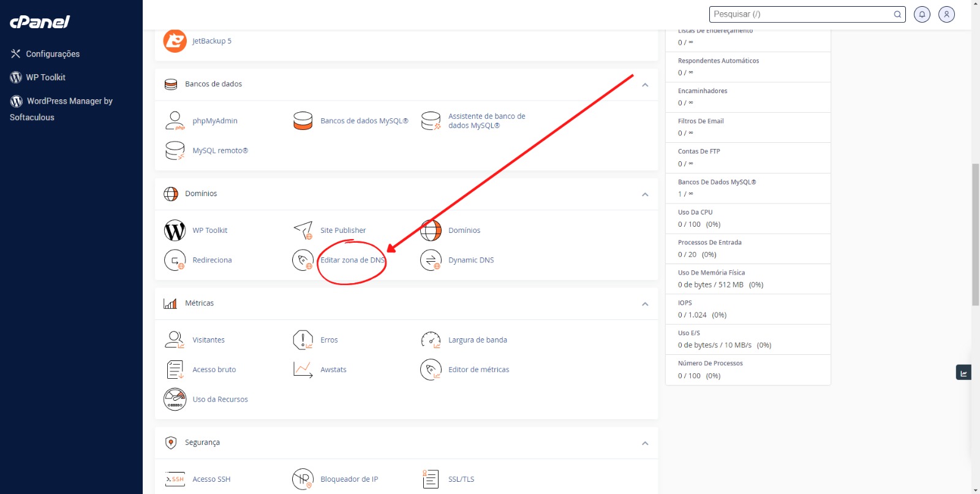Open the Bloqueador de IP link
Screen dimensions: 980x494
349,479
